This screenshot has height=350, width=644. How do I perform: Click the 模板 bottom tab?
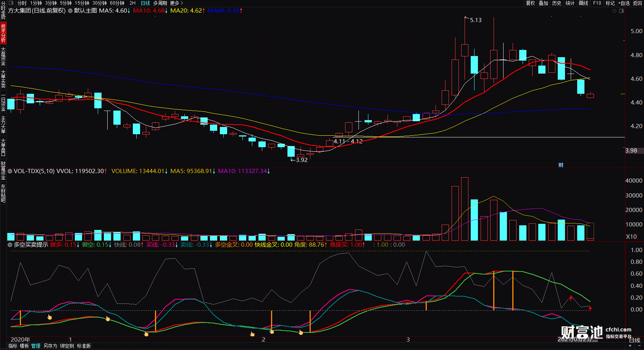coord(24,346)
